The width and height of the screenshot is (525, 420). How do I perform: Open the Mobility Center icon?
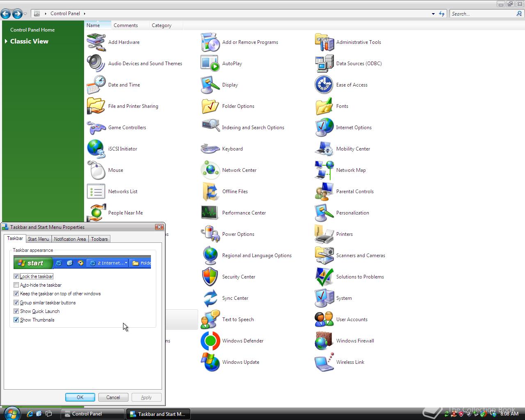point(324,149)
